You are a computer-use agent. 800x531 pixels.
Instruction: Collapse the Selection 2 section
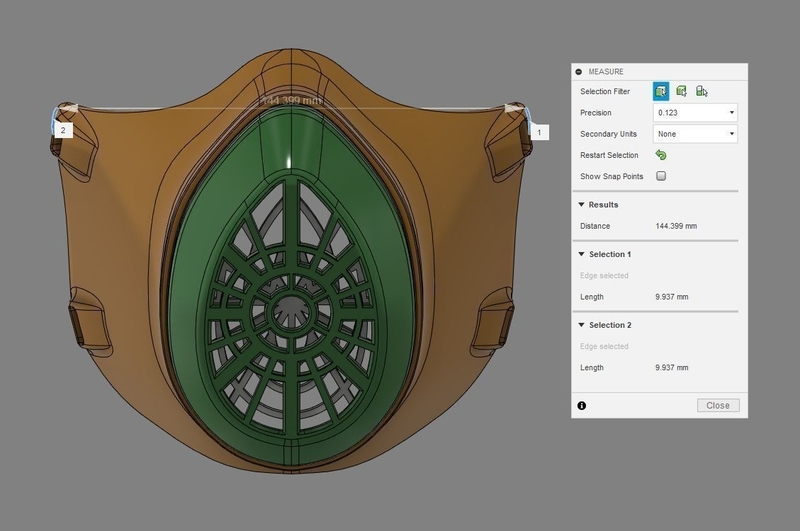point(582,326)
